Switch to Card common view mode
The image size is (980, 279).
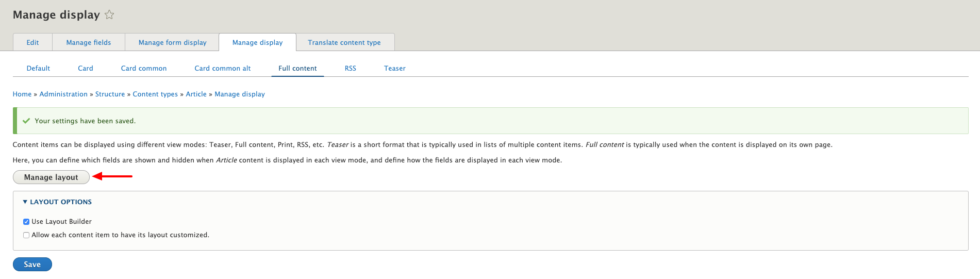click(x=144, y=68)
